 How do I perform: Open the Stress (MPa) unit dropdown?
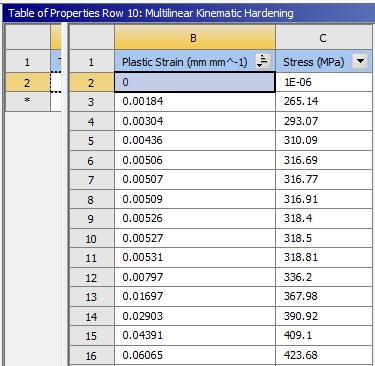coord(360,61)
